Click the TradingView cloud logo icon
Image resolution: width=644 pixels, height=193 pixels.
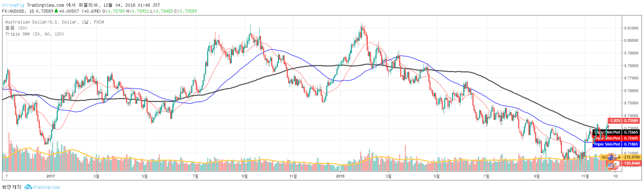tap(28, 187)
